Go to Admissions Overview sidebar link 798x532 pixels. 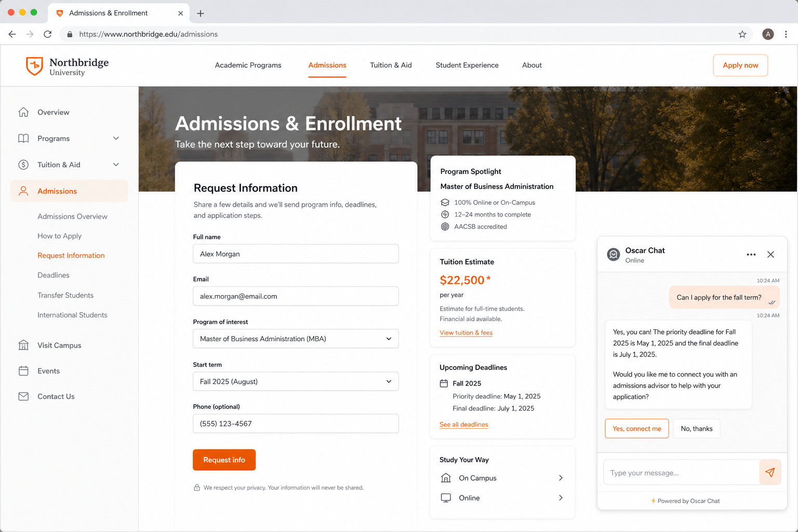pos(72,217)
